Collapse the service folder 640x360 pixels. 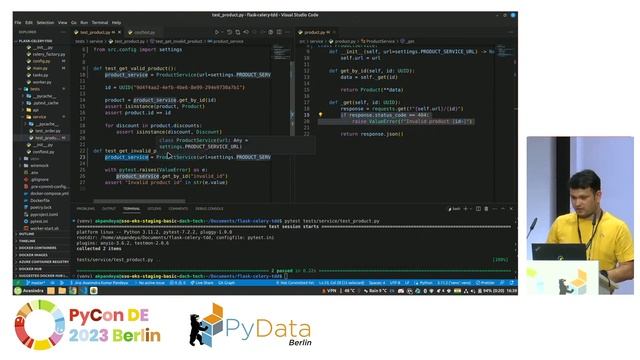[39, 117]
